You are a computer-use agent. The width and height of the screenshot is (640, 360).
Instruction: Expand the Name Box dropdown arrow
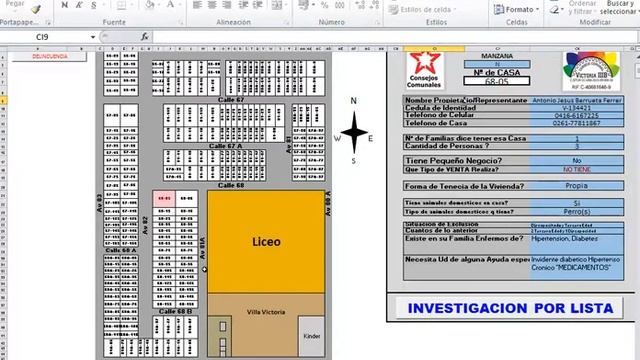(x=93, y=37)
